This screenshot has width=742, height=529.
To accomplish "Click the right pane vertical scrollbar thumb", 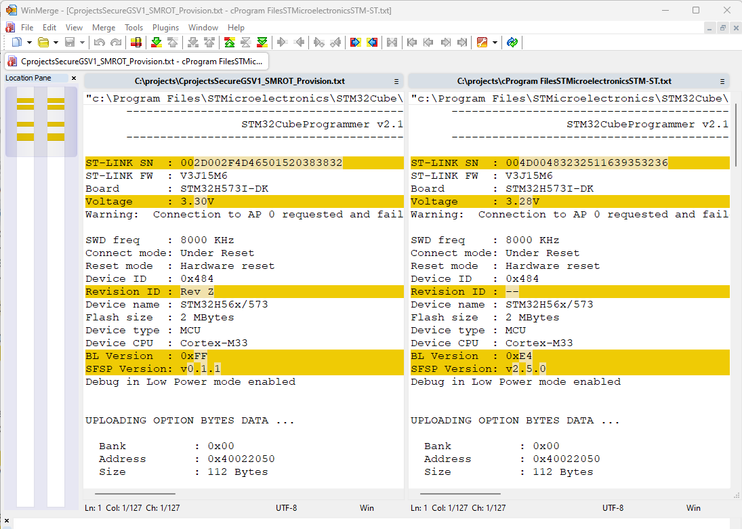I will coord(736,136).
